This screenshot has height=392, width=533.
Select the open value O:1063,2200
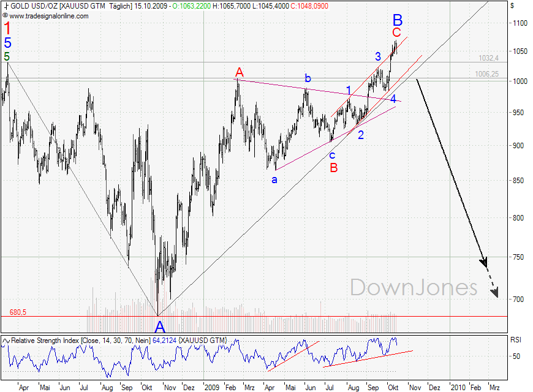click(x=191, y=6)
